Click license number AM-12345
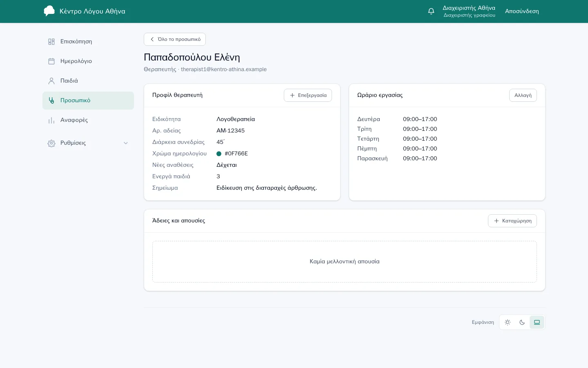The width and height of the screenshot is (588, 368). [230, 131]
